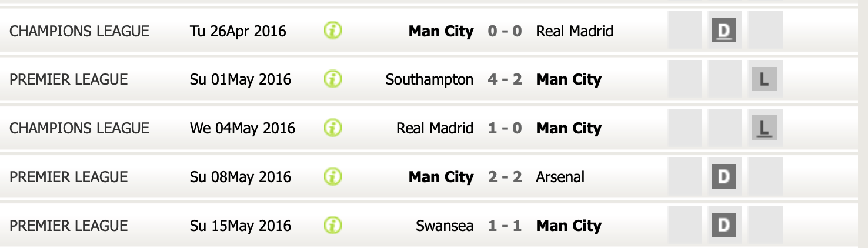Open the 4-2 Southampton score link
This screenshot has width=868, height=248.
[x=505, y=79]
